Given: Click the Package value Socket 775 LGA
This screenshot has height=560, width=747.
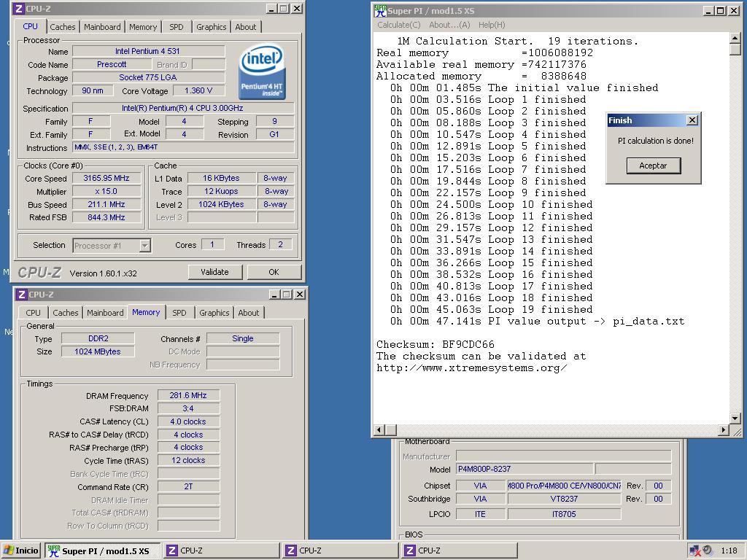Looking at the screenshot, I should click(148, 77).
